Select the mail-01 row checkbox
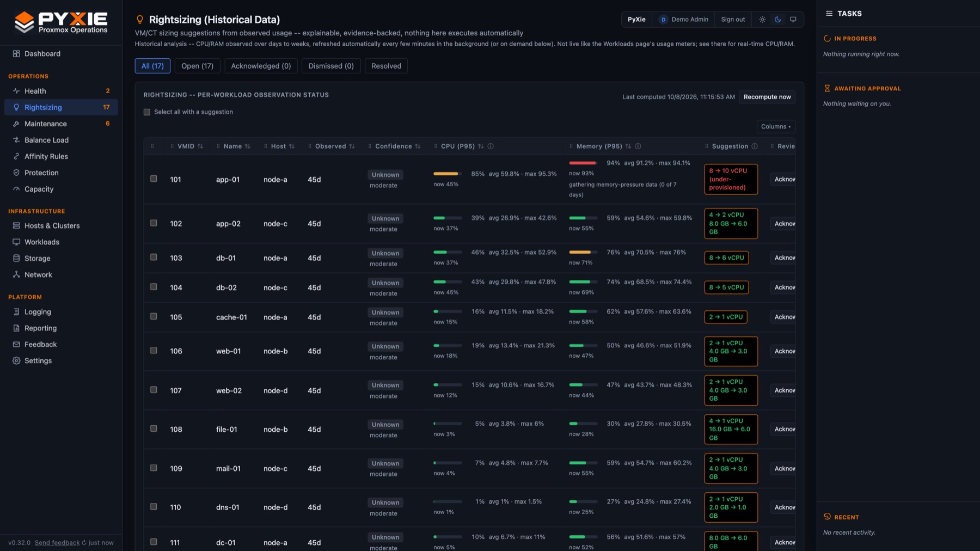Image resolution: width=980 pixels, height=551 pixels. (154, 468)
